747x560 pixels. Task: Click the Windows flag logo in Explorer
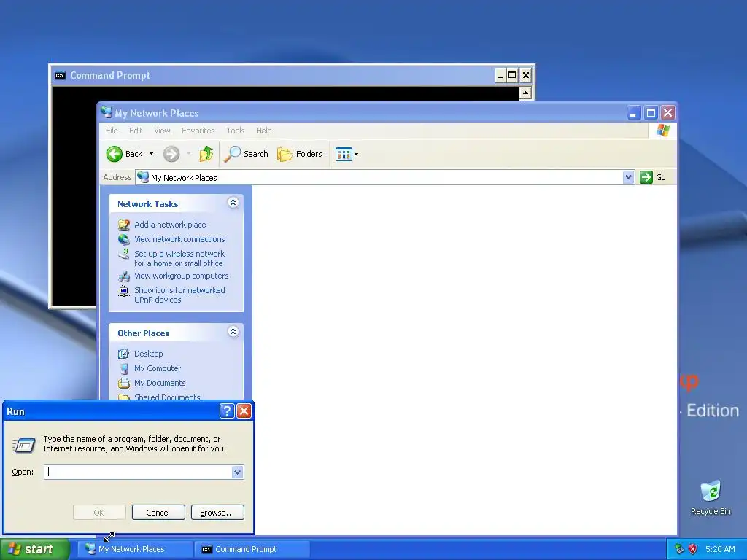pyautogui.click(x=662, y=131)
